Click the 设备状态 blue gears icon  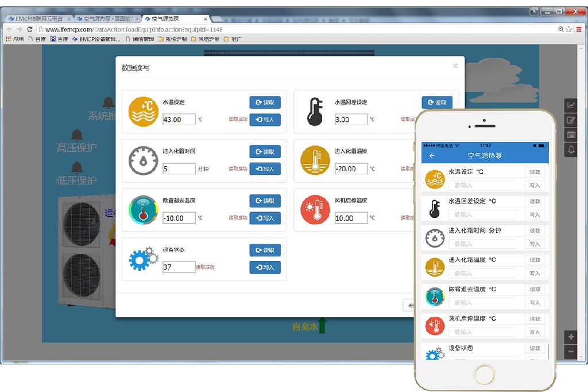coord(143,259)
